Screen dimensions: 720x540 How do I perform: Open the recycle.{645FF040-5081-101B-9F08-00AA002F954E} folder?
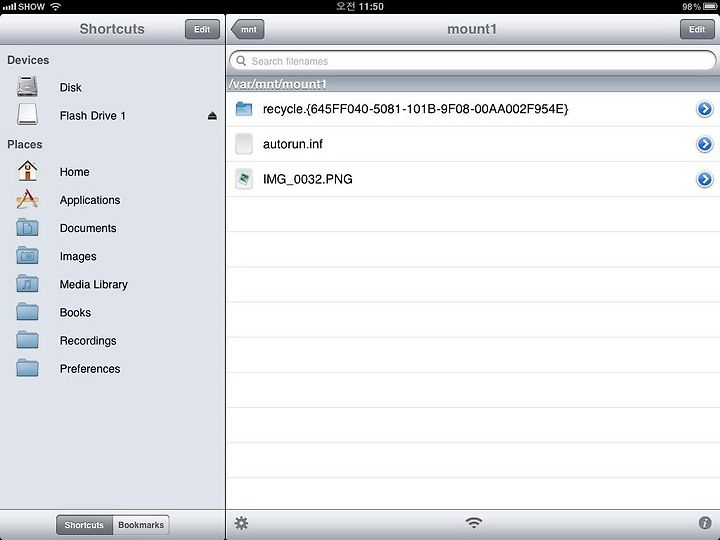click(x=473, y=109)
